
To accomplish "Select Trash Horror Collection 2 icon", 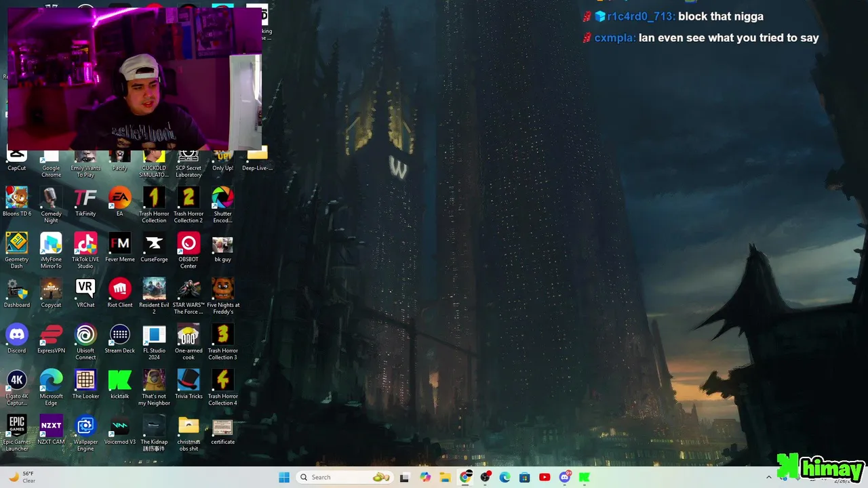I will click(189, 205).
